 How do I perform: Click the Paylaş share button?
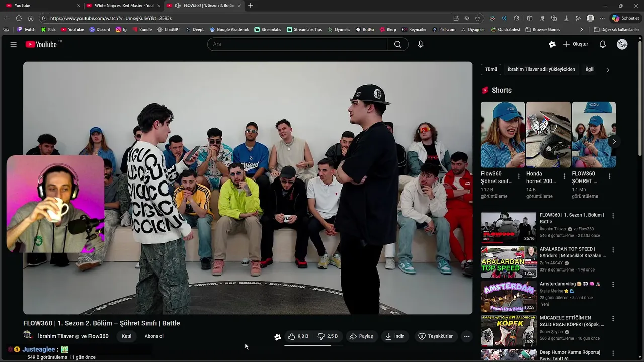pyautogui.click(x=361, y=336)
